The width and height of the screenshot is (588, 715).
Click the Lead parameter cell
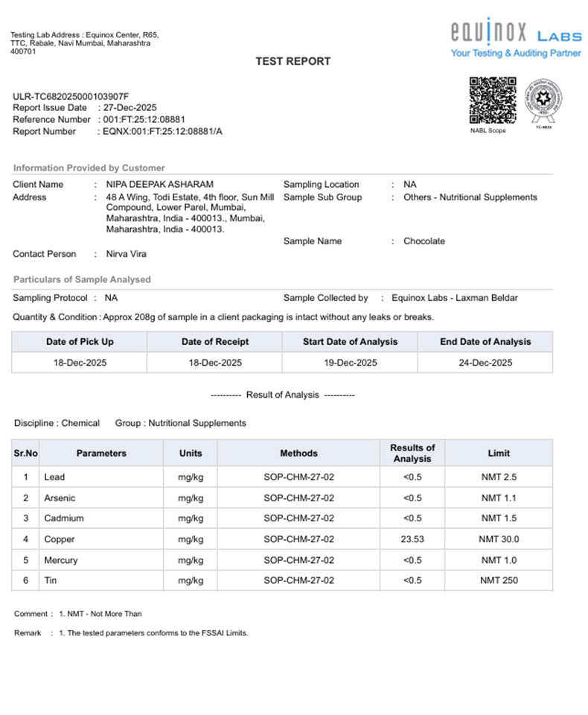click(x=55, y=477)
